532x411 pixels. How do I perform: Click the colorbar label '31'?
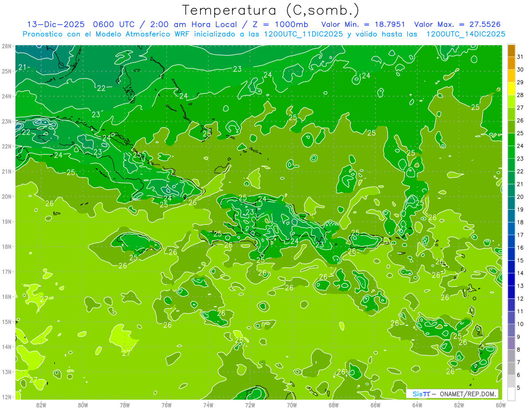[520, 57]
